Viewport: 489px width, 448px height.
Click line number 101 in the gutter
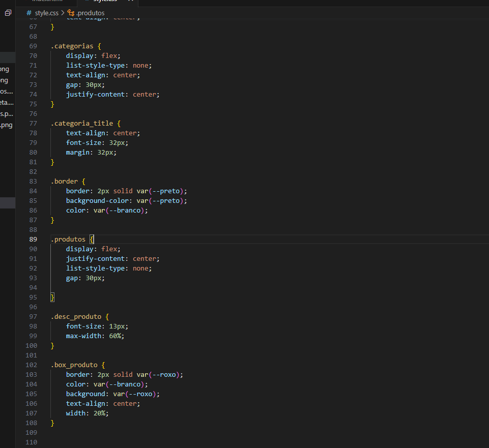31,355
